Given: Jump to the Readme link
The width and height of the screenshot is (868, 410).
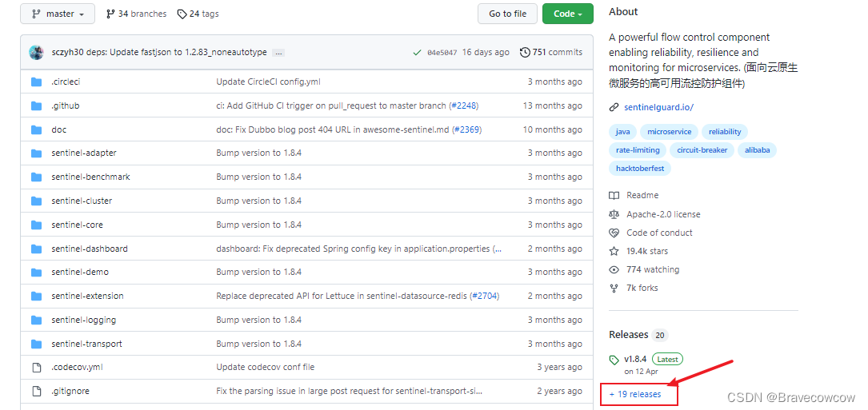Looking at the screenshot, I should pyautogui.click(x=634, y=195).
